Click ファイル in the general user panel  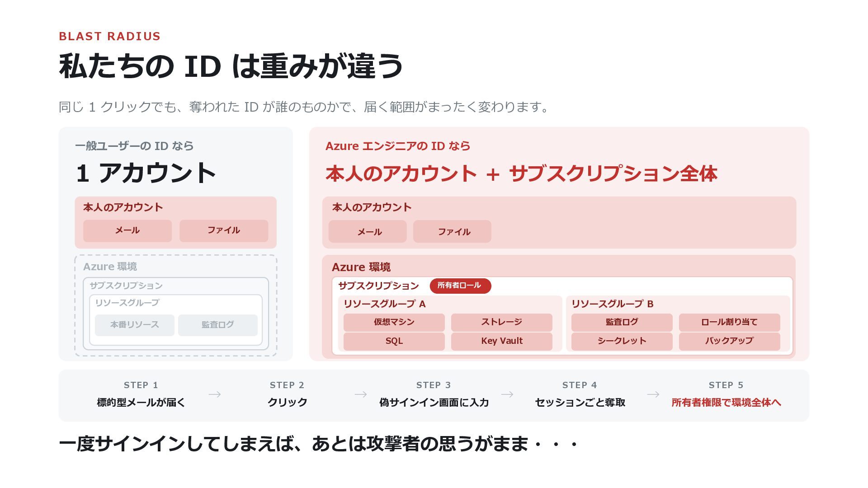tap(224, 230)
